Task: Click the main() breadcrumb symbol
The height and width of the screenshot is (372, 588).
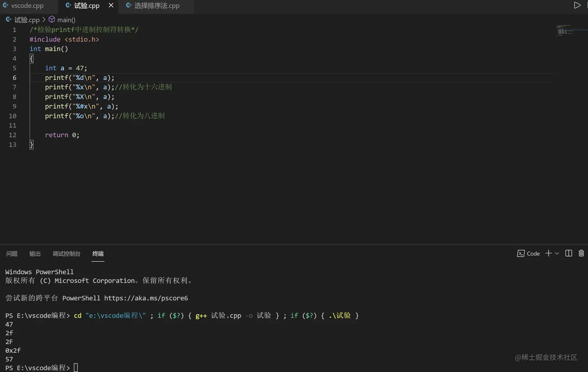Action: [66, 19]
